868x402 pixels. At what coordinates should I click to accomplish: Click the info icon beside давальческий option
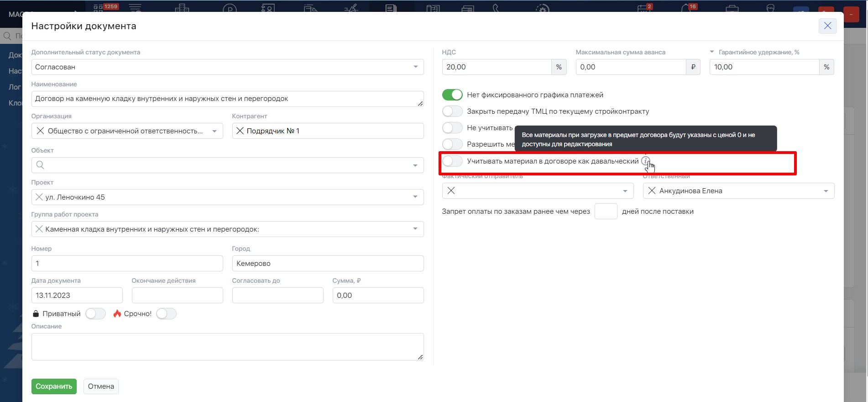(x=645, y=161)
